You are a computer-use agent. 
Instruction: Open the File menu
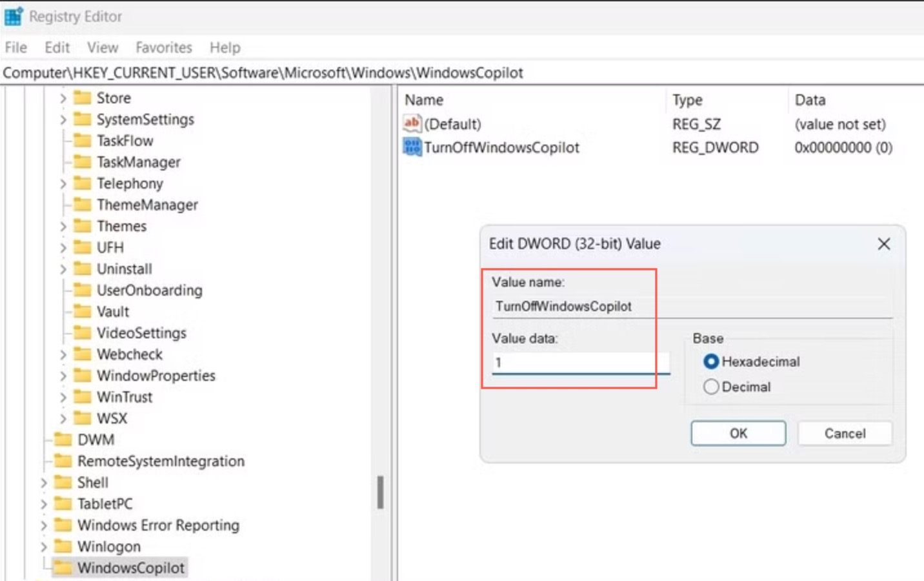tap(16, 47)
